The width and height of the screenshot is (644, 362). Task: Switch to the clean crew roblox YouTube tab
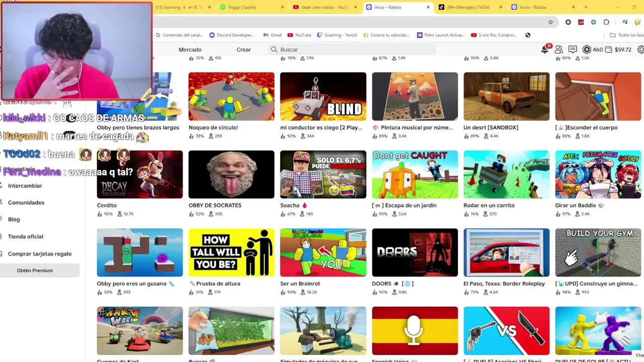[325, 7]
